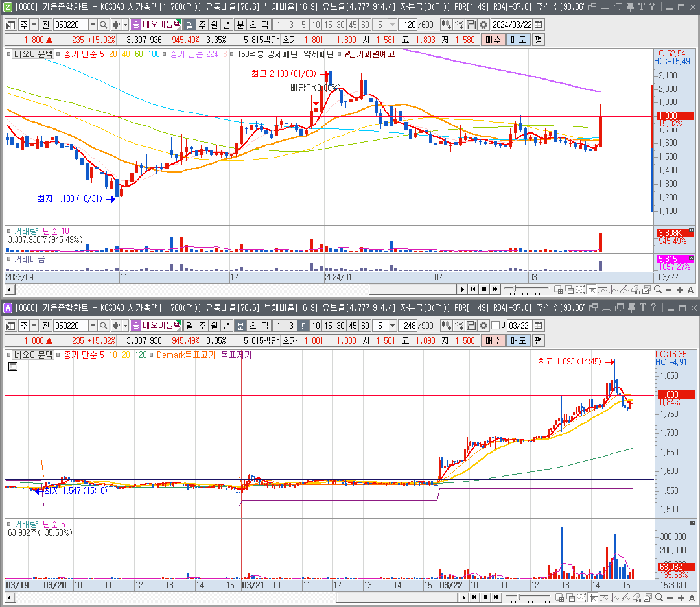Toggle 종가 단순 5 moving average marker in top chart
Screen dimensions: 700x607
[x=58, y=54]
